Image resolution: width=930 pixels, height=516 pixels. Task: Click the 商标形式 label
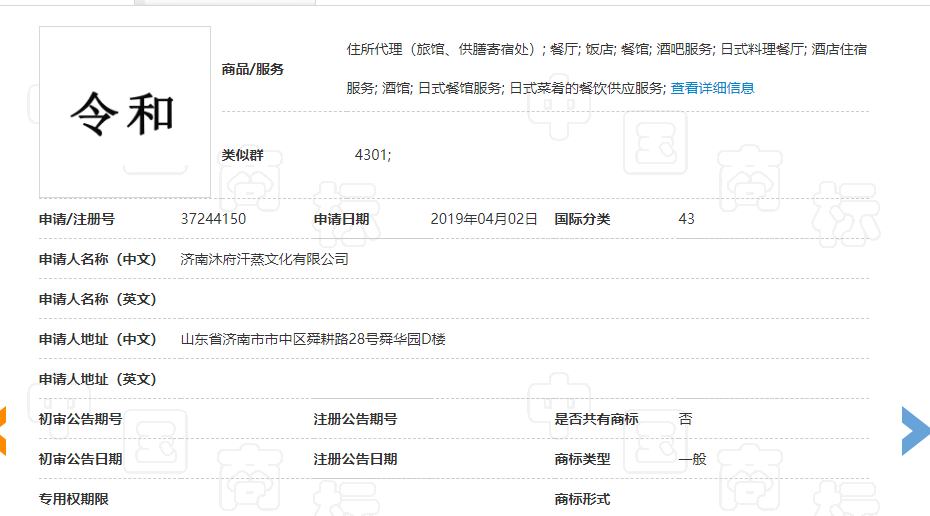tap(582, 499)
